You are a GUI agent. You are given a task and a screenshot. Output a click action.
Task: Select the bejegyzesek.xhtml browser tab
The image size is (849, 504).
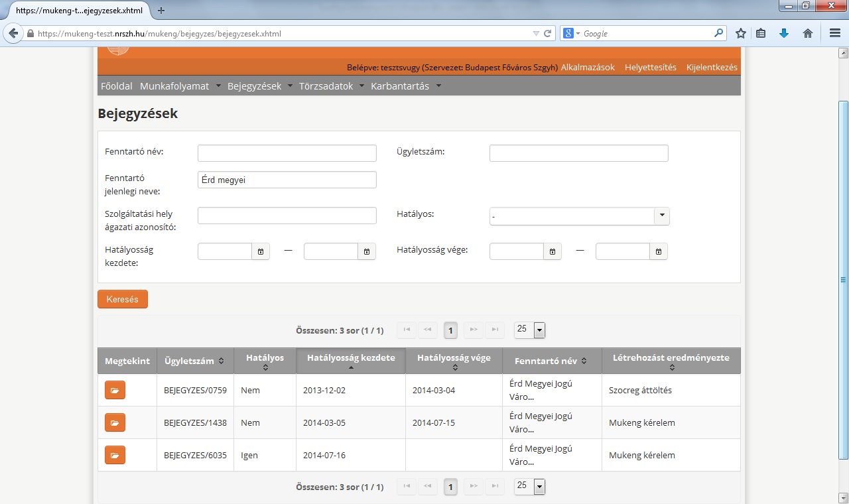tap(79, 10)
